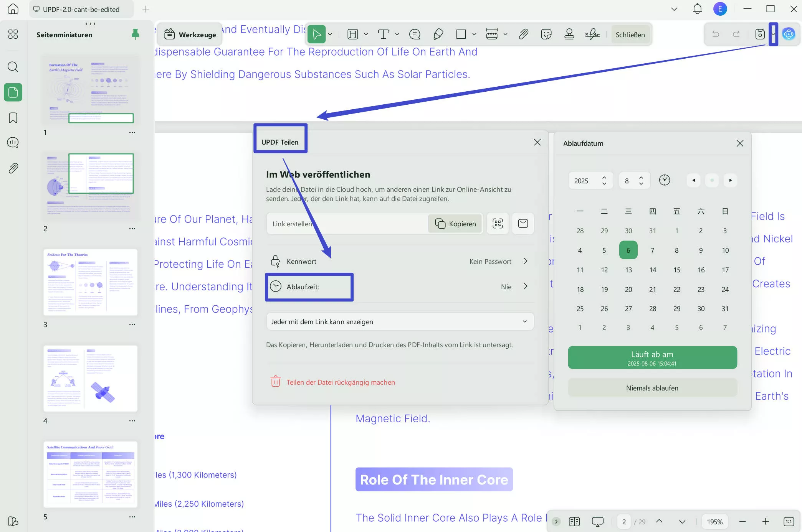Image resolution: width=802 pixels, height=532 pixels.
Task: Click the signature tool icon
Action: tap(592, 35)
